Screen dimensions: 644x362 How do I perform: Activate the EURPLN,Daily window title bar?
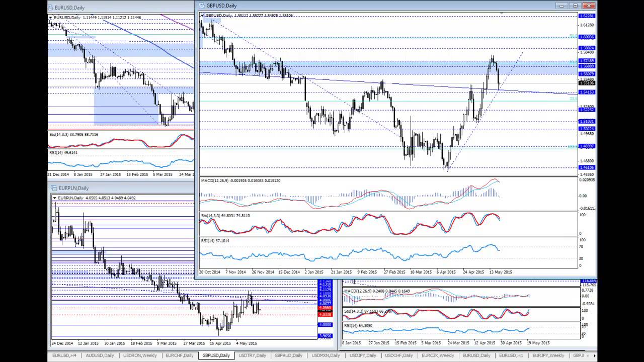(123, 188)
